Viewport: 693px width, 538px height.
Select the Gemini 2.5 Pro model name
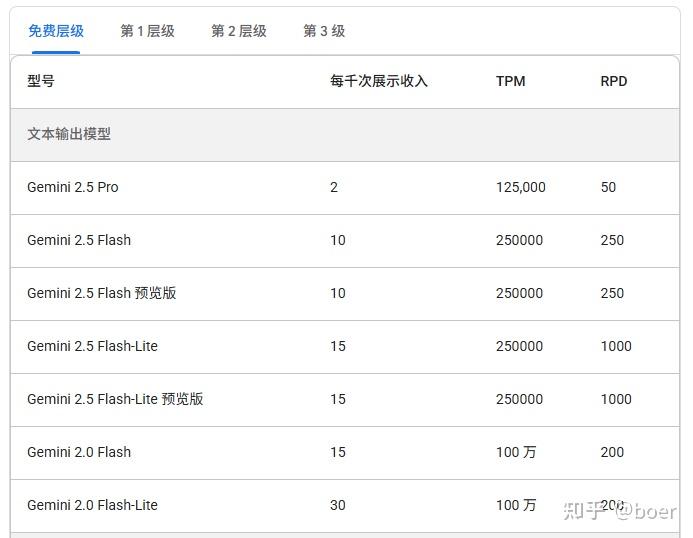click(x=73, y=187)
